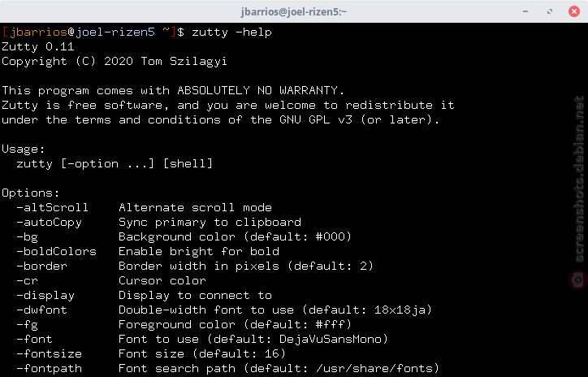
Task: Click the Copyright (C) 2020 Tom Szilagyi line
Action: click(x=115, y=62)
